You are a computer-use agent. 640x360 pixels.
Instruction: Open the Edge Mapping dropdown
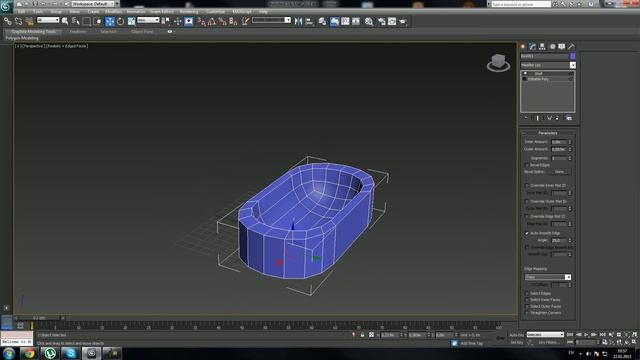click(x=548, y=277)
